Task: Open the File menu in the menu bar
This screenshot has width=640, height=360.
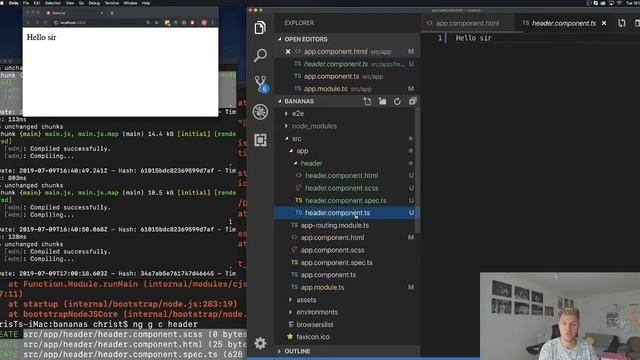Action: [26, 3]
